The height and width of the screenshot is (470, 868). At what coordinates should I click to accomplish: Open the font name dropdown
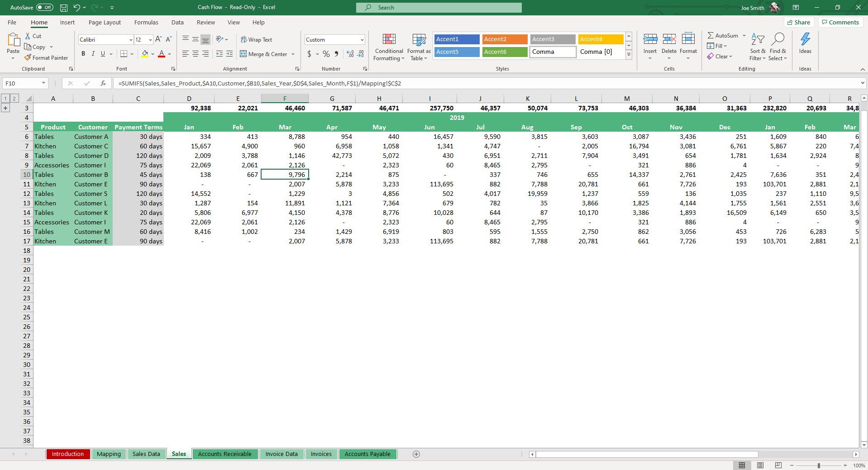pyautogui.click(x=131, y=40)
